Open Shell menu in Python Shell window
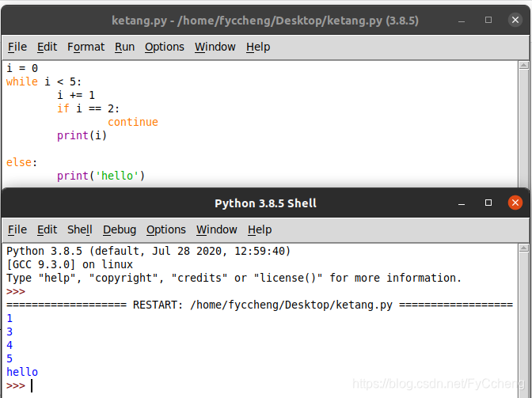This screenshot has width=532, height=398. click(80, 229)
